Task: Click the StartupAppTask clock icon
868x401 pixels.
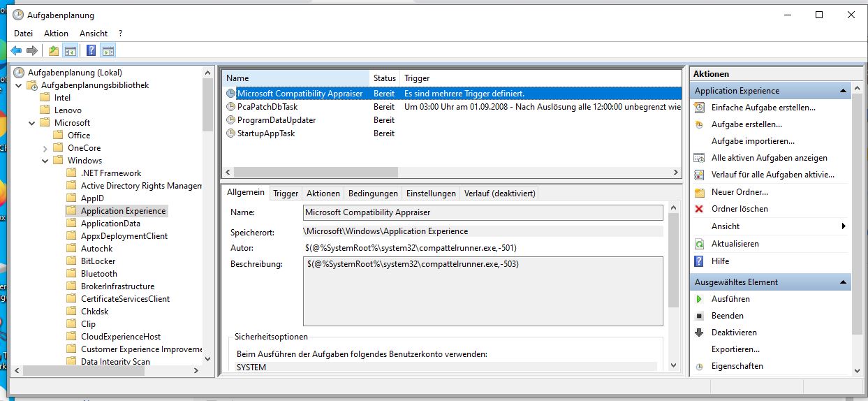Action: pos(231,133)
